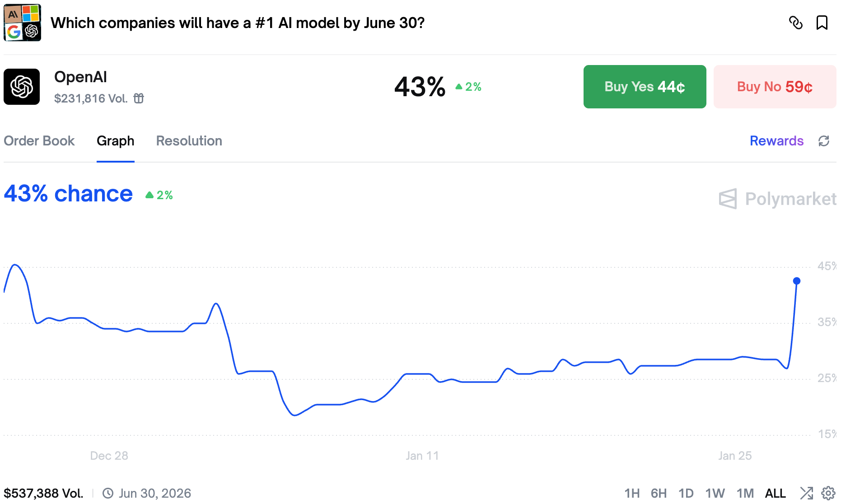
Task: Click the OpenAI logo icon
Action: point(22,87)
